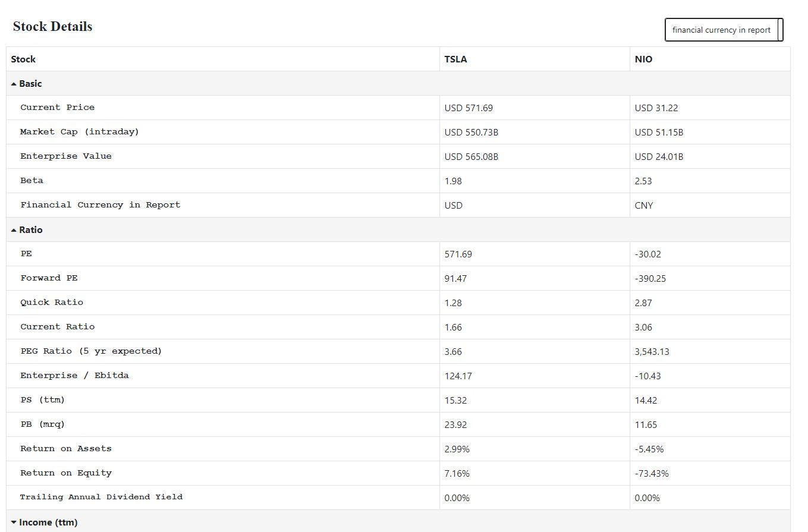Viewport: 808px width, 532px height.
Task: Select the Quick Ratio row label
Action: [x=52, y=303]
